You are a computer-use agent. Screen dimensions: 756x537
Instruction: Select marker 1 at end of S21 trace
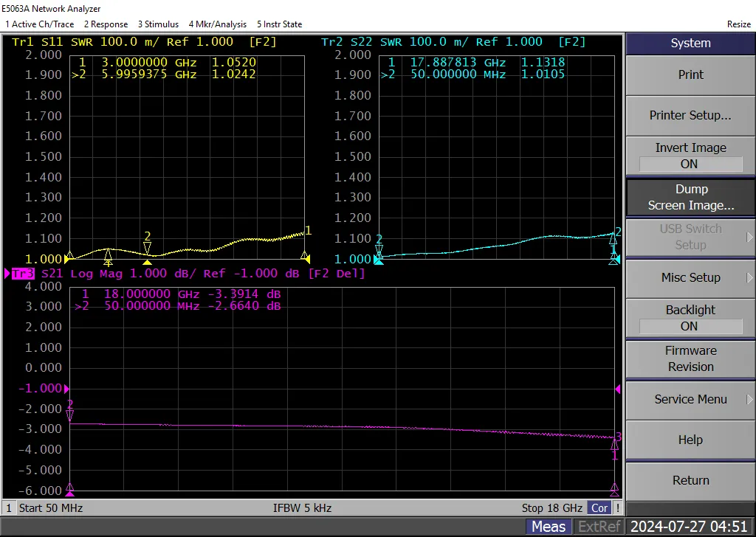click(x=615, y=450)
